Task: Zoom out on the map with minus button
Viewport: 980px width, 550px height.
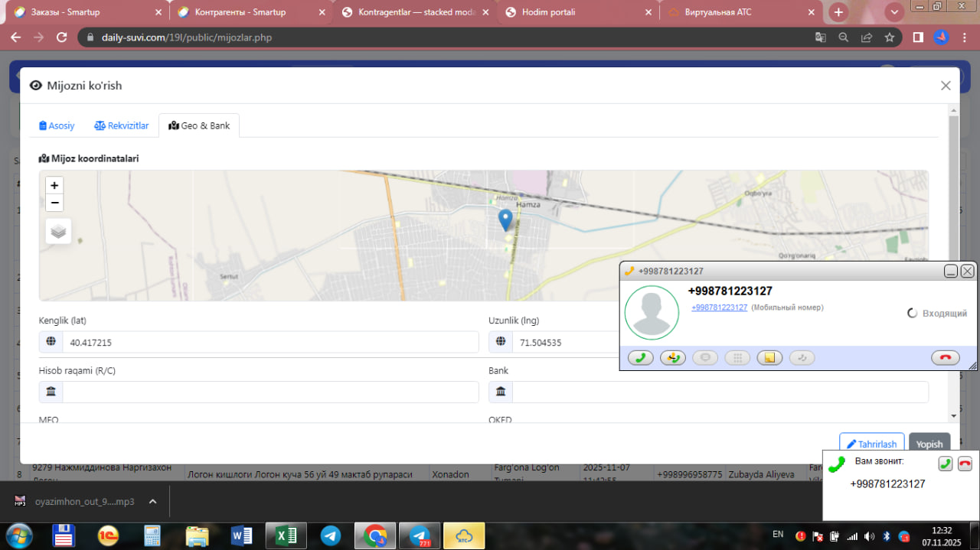Action: pyautogui.click(x=54, y=203)
